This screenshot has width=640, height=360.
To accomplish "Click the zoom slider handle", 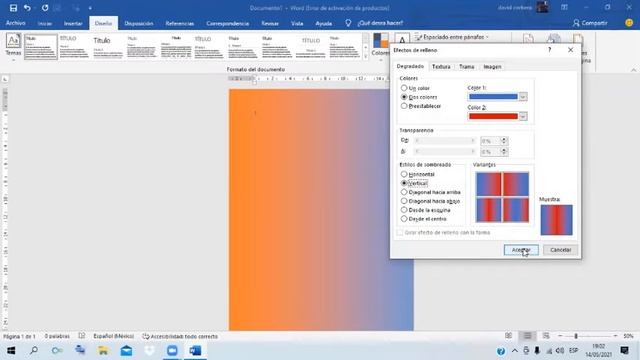I will (x=576, y=336).
